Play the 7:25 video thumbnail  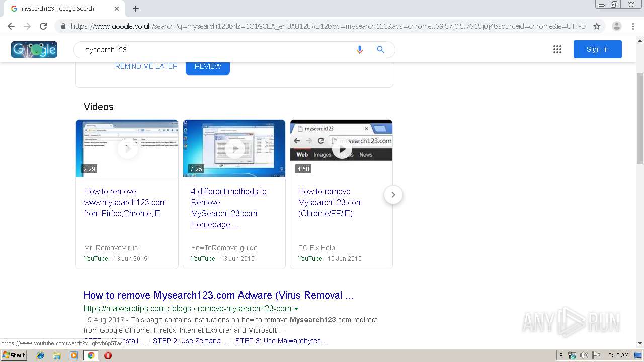[234, 148]
